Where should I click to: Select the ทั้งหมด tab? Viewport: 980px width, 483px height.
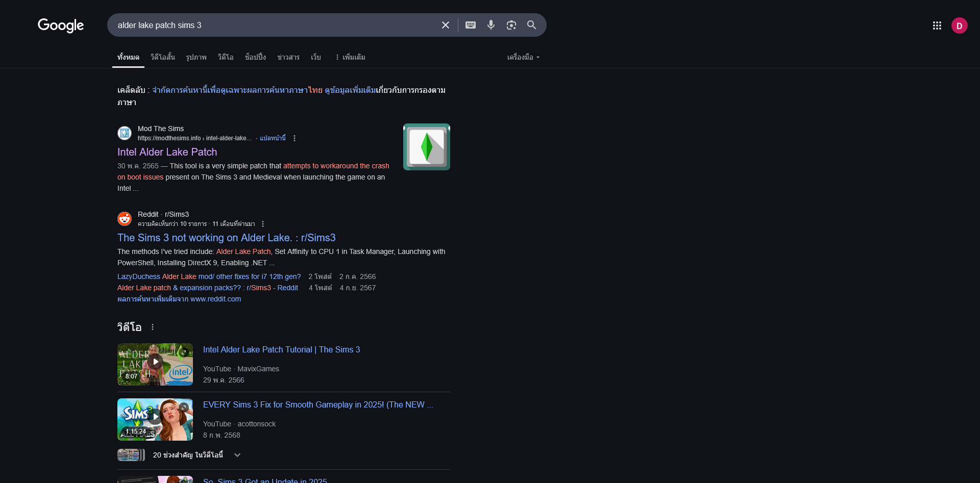click(128, 57)
